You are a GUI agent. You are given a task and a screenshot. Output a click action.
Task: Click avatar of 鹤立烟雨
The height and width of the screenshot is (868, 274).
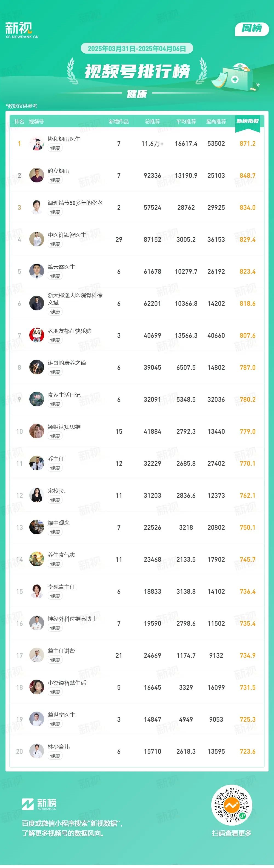coord(37,176)
